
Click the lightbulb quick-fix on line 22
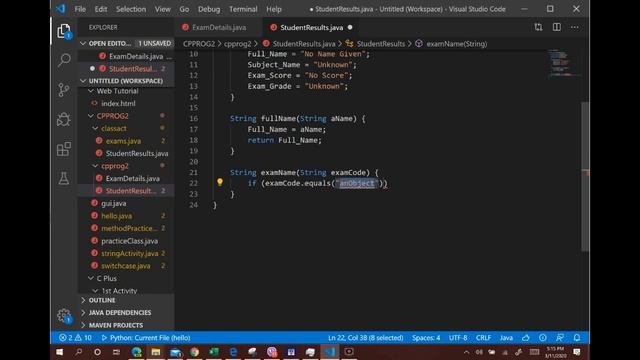[x=220, y=182]
